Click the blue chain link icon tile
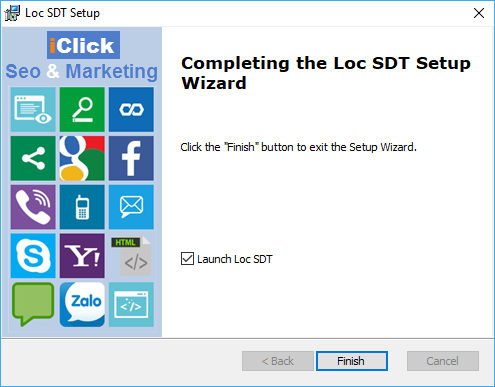Image resolution: width=495 pixels, height=387 pixels. pyautogui.click(x=131, y=110)
